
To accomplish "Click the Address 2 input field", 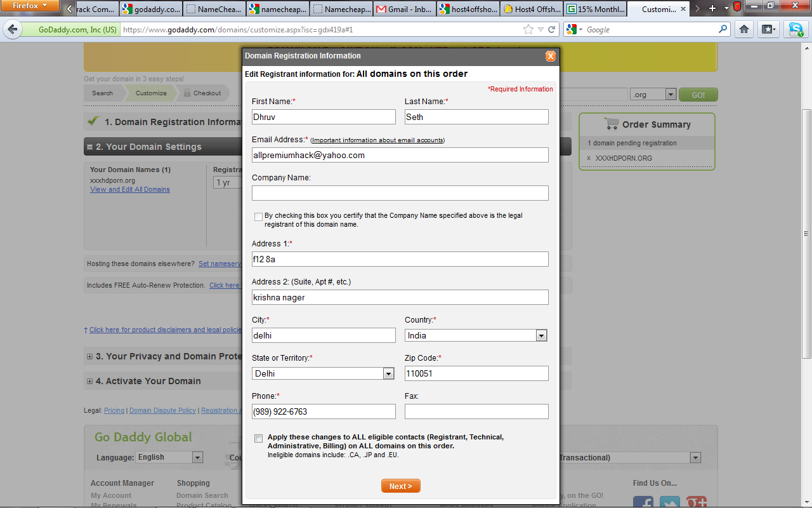I will (x=400, y=297).
